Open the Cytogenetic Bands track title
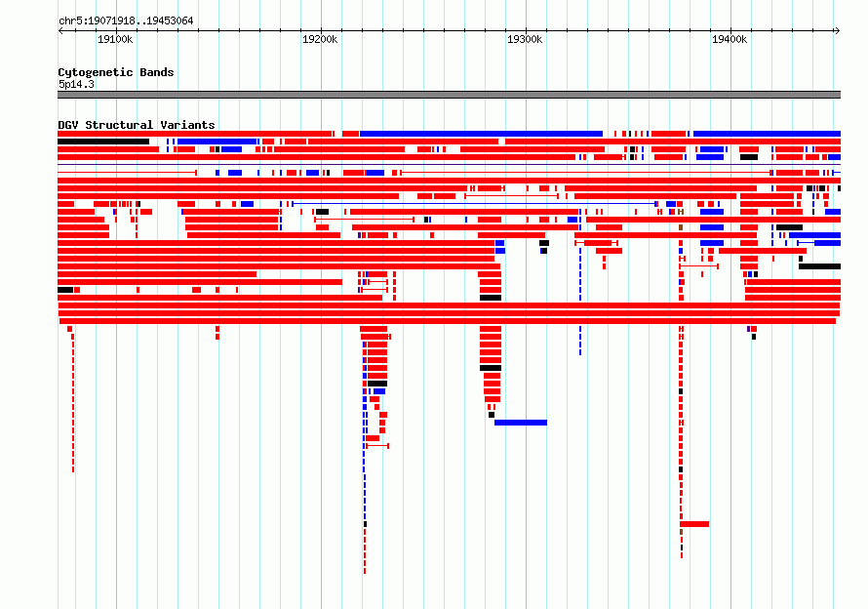 [x=116, y=72]
